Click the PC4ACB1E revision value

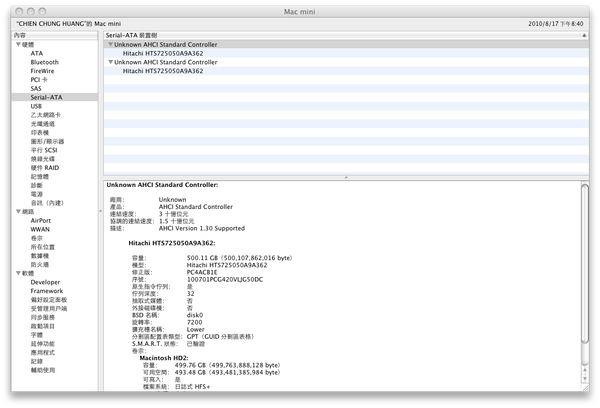point(202,272)
